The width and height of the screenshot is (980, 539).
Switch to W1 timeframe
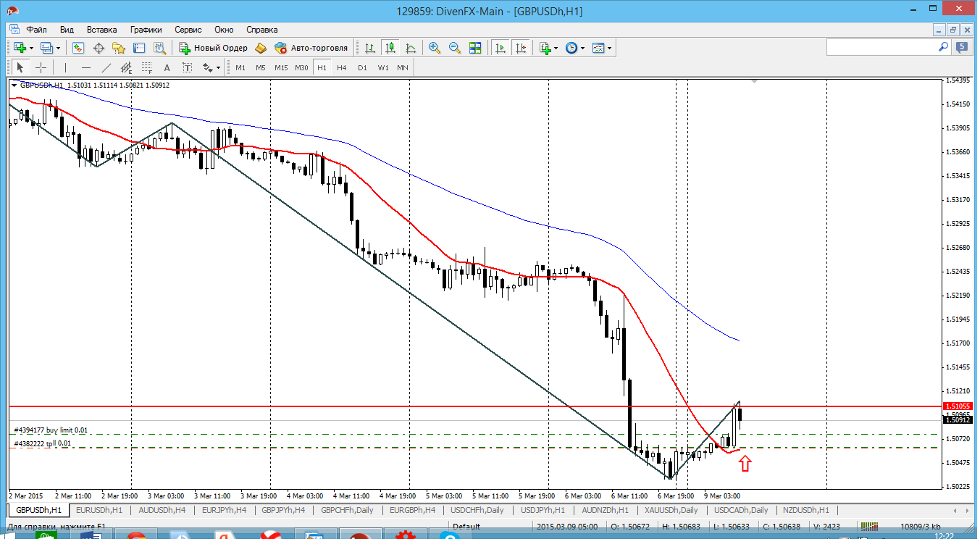click(382, 67)
